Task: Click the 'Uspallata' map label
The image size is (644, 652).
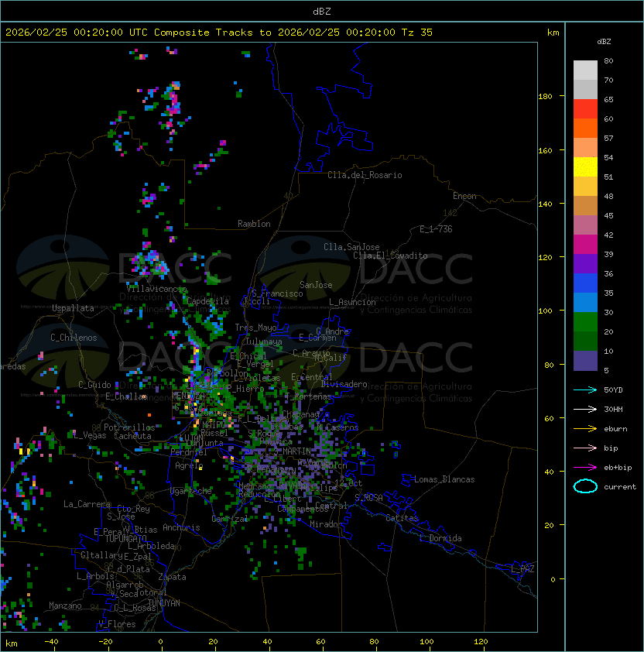Action: tap(74, 308)
